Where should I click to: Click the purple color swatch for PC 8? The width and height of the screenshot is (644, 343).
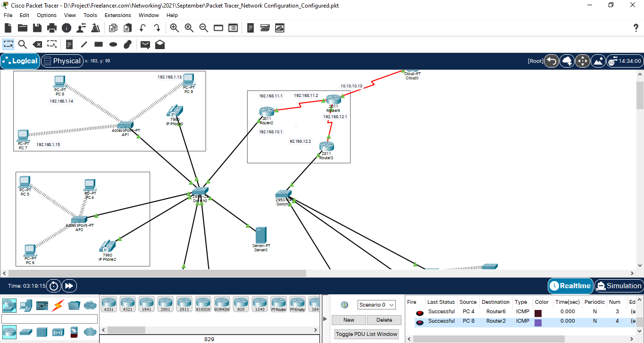(x=538, y=323)
